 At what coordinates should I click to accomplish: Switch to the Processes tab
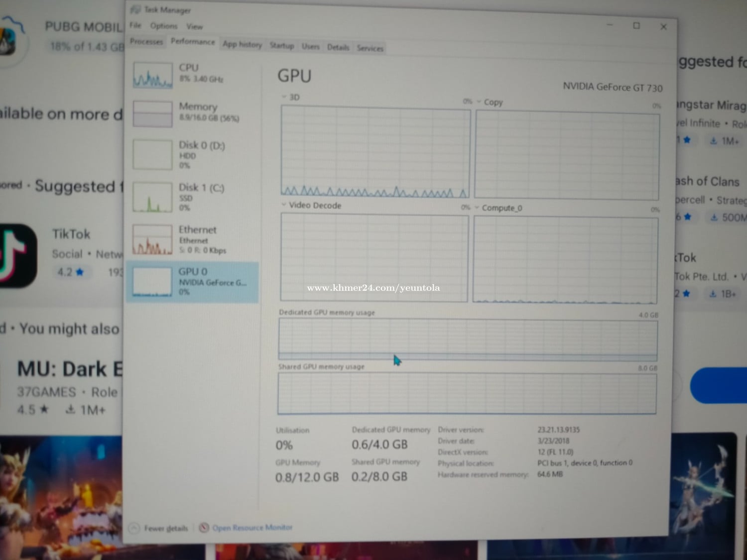146,41
